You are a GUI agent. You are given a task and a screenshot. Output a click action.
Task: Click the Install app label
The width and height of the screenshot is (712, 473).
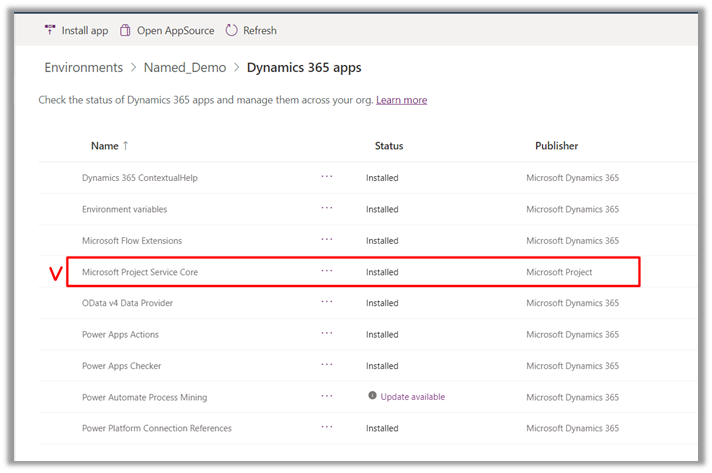click(85, 30)
